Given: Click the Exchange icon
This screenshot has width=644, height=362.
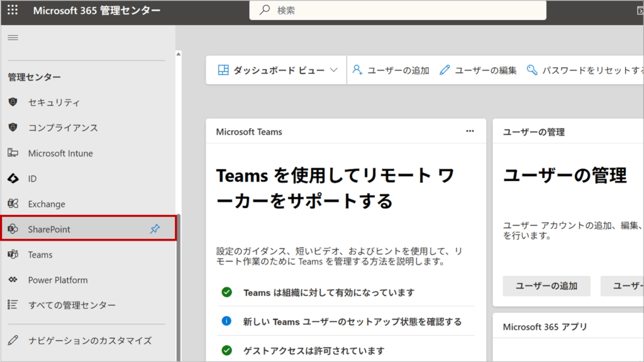Looking at the screenshot, I should (x=13, y=204).
